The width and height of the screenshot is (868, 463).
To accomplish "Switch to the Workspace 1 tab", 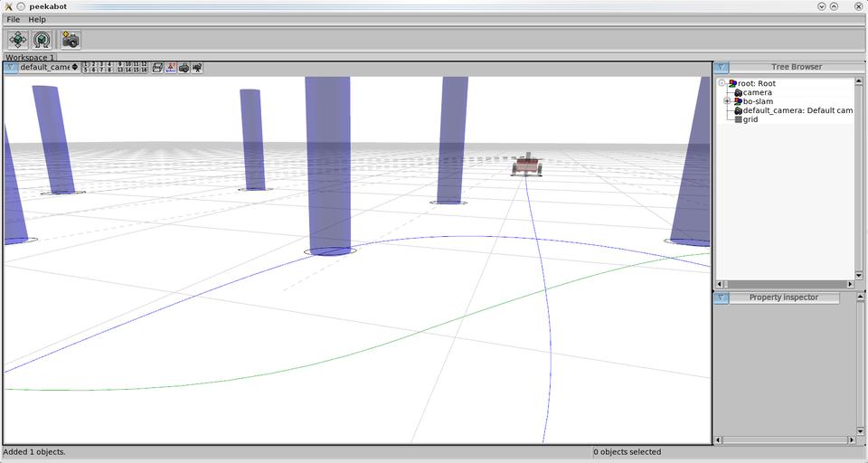I will 29,57.
